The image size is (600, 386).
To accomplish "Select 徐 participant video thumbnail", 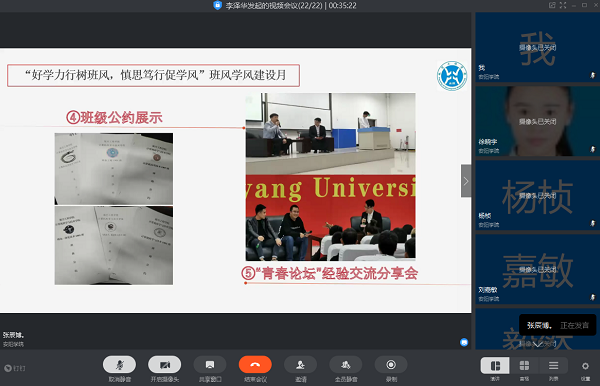I will click(x=537, y=121).
